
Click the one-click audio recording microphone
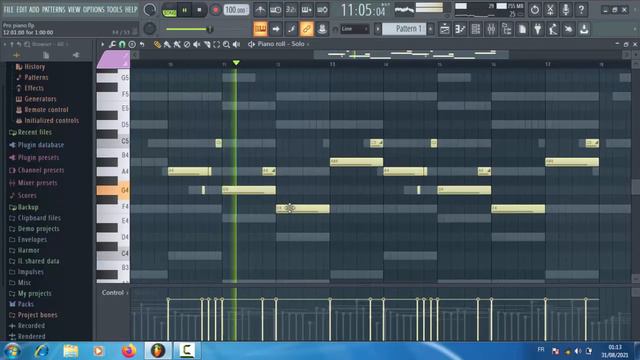[566, 9]
